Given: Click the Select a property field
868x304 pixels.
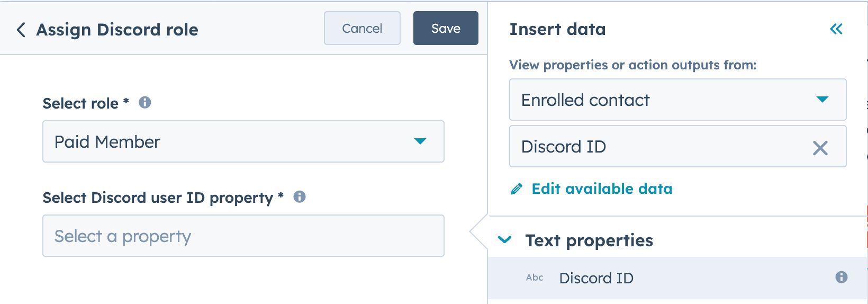Looking at the screenshot, I should pos(243,236).
